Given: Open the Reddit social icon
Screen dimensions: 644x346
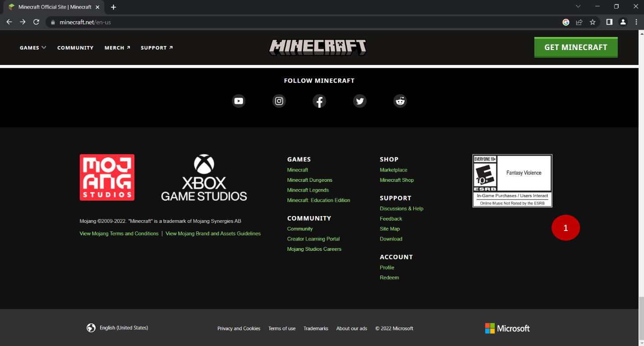Looking at the screenshot, I should click(400, 101).
